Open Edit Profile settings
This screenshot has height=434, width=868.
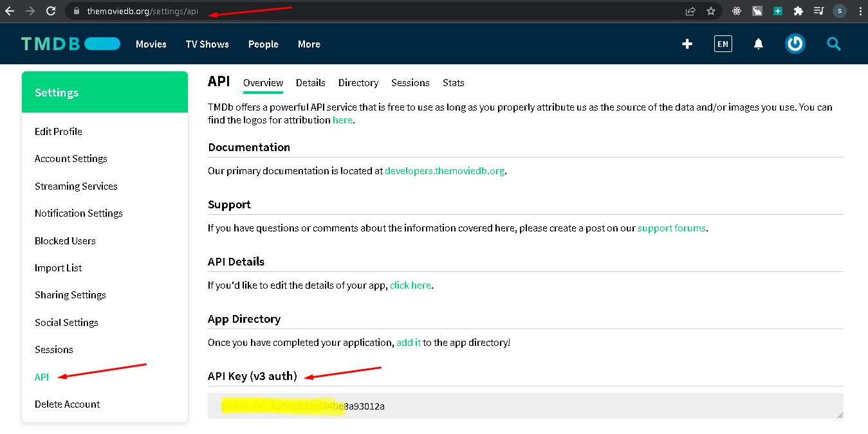pyautogui.click(x=59, y=131)
